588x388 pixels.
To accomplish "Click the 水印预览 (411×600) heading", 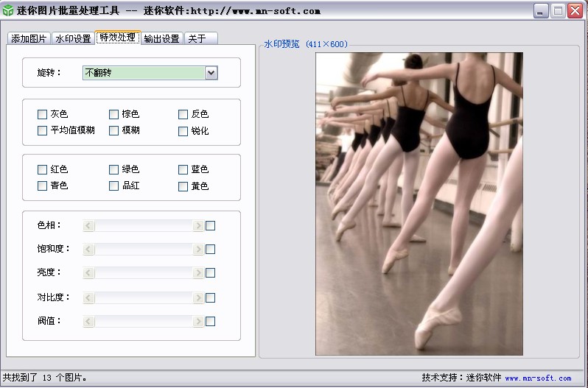I will [x=306, y=44].
